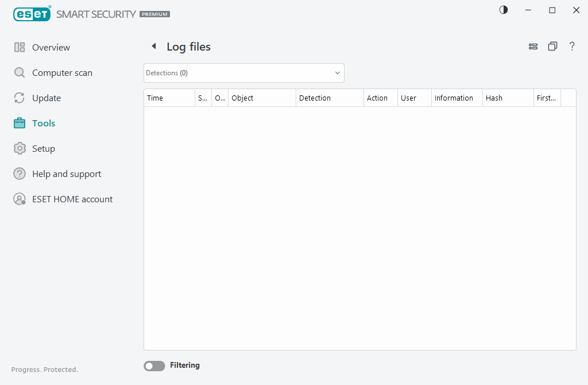
Task: Switch to the Update section
Action: [46, 98]
